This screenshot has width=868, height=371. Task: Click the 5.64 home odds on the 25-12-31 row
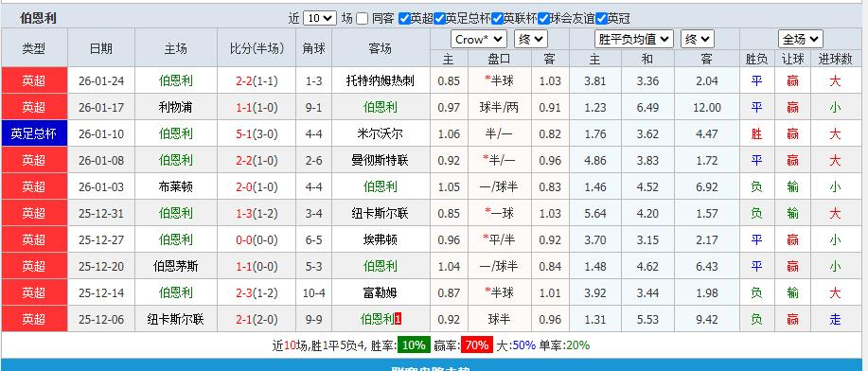(x=595, y=213)
